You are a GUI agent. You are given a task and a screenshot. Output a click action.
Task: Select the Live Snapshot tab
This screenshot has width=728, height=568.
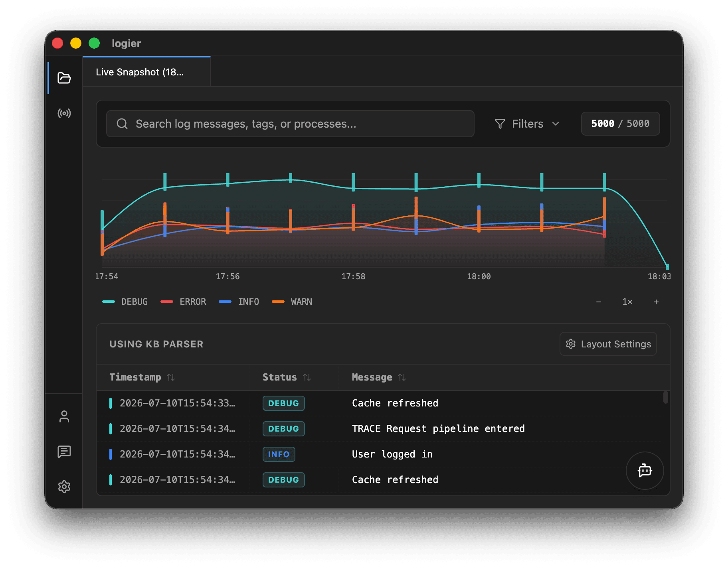(x=146, y=72)
